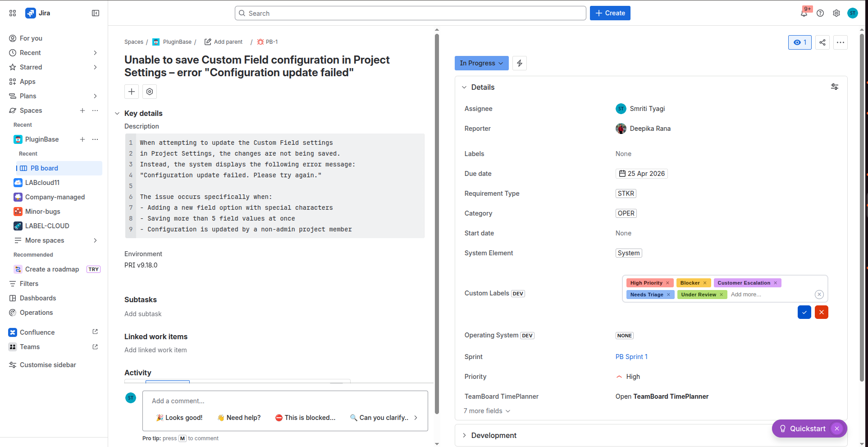The image size is (868, 447).
Task: Remove the Customer Escalation label
Action: click(x=776, y=283)
